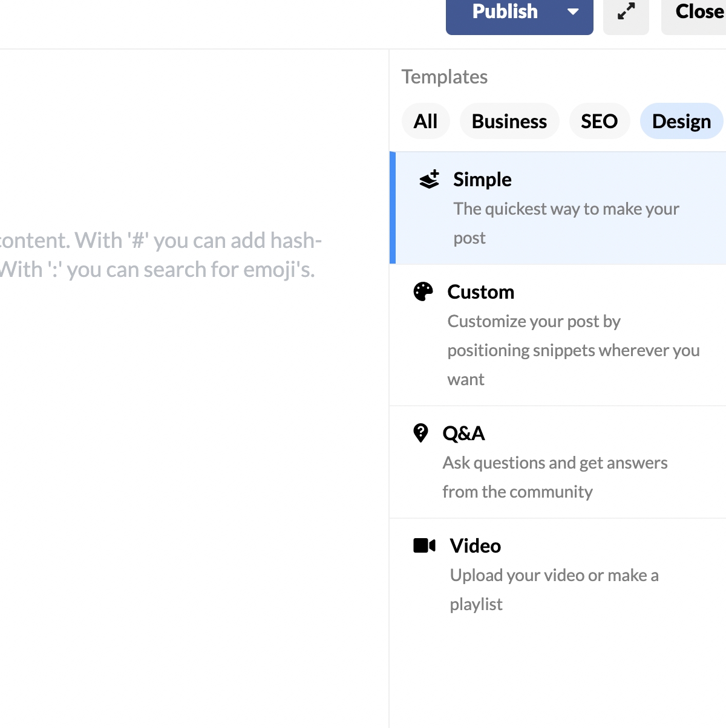The width and height of the screenshot is (726, 728).
Task: Click into the post content editor text
Action: pyautogui.click(x=160, y=255)
